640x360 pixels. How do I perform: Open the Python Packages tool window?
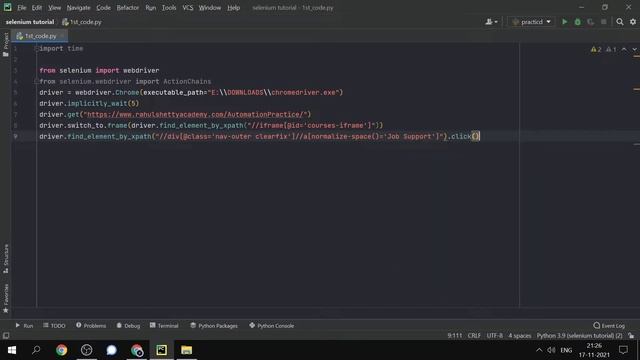(x=214, y=326)
